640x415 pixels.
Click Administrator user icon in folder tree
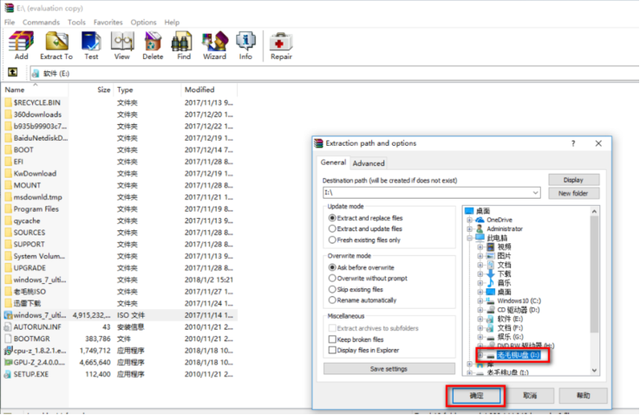pyautogui.click(x=480, y=229)
